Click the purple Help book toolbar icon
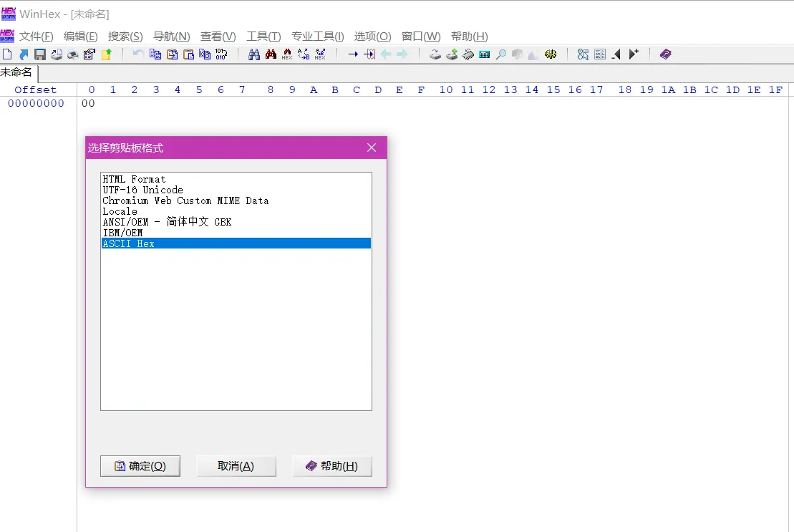The width and height of the screenshot is (794, 532). coord(666,54)
